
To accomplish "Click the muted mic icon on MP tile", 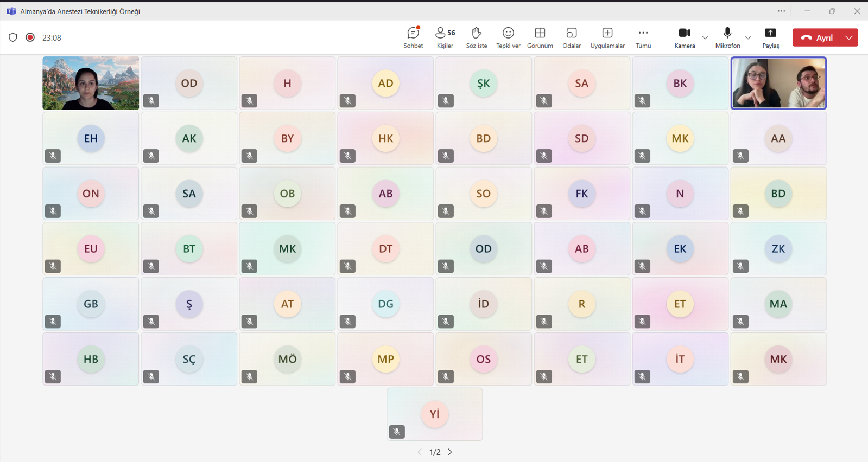I will click(x=347, y=376).
